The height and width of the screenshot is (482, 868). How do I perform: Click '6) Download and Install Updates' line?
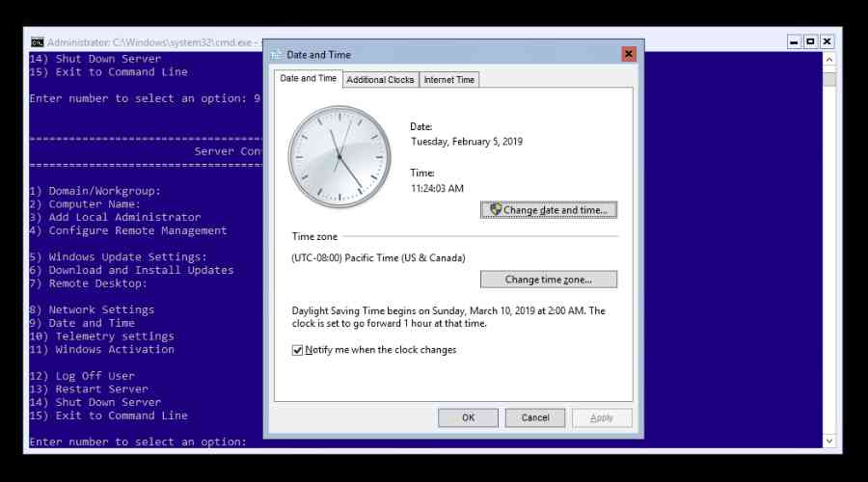click(x=132, y=270)
